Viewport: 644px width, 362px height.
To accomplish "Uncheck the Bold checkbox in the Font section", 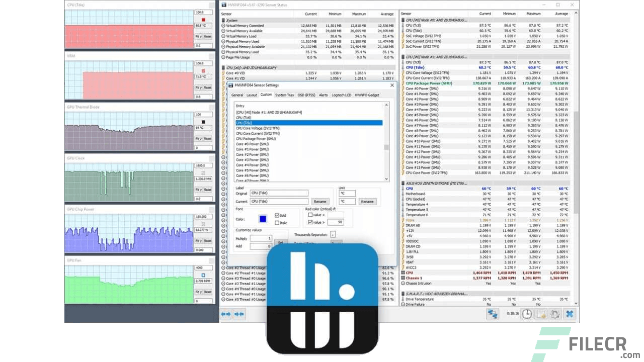I will 277,215.
